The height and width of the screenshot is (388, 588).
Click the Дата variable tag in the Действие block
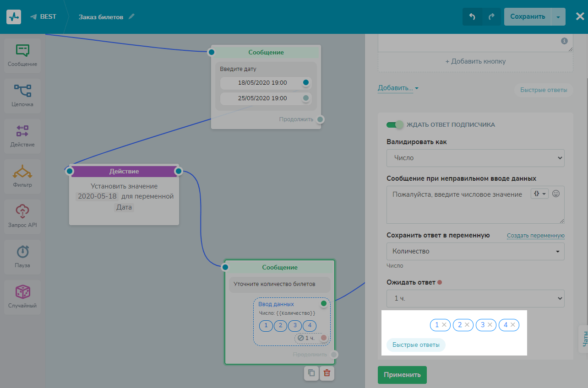click(x=124, y=207)
